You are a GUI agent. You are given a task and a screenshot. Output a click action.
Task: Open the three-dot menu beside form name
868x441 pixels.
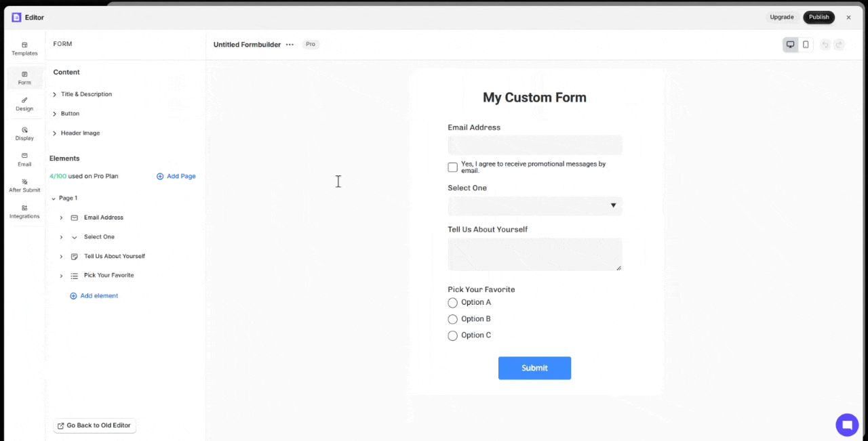[x=290, y=45]
